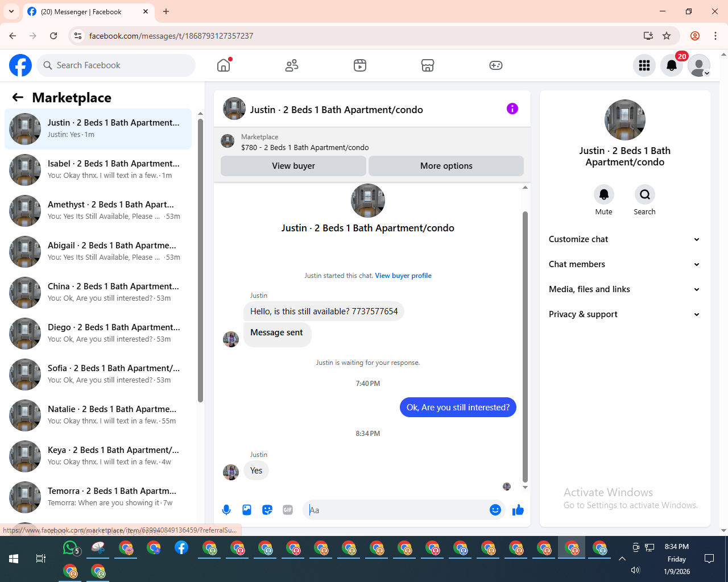
Task: Open the Friends icon
Action: click(x=292, y=65)
